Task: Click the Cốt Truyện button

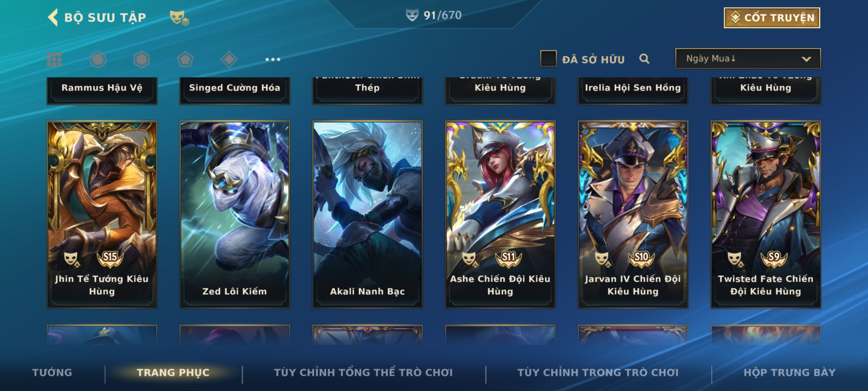Action: (772, 17)
